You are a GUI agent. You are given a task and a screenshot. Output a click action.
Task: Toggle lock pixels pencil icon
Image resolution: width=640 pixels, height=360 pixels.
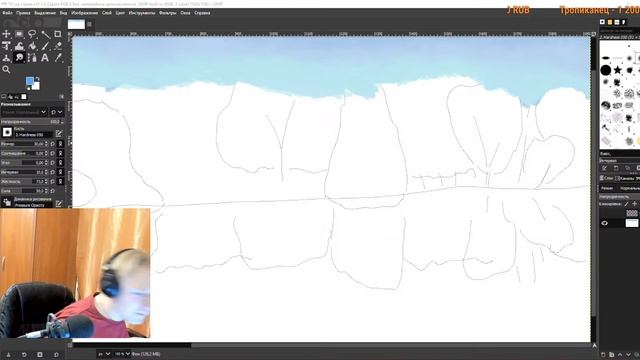coord(627,204)
